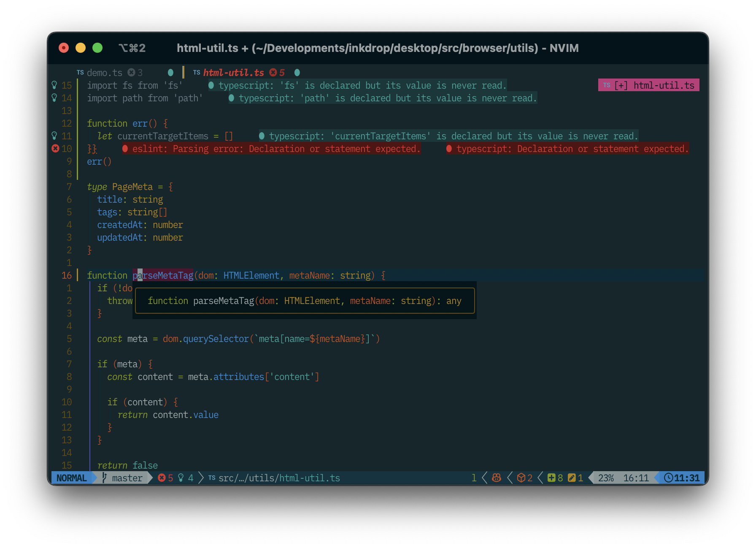Image resolution: width=756 pixels, height=548 pixels.
Task: Click the master branch name in statusline
Action: (127, 478)
